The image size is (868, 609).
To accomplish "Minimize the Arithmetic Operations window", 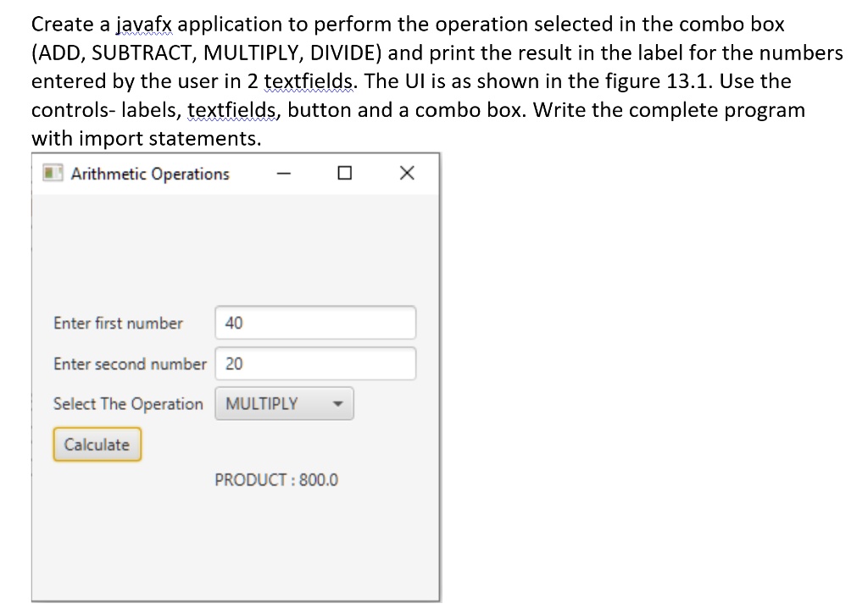I will 283,173.
